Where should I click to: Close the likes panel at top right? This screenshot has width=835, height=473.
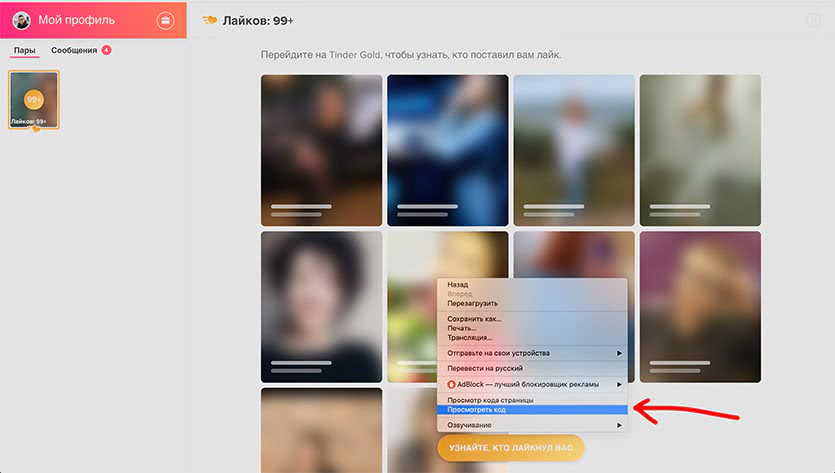pos(812,20)
